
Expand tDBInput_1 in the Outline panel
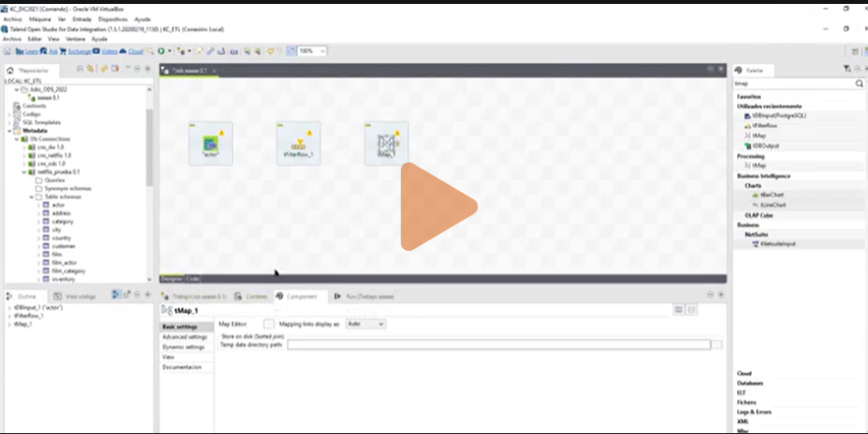(x=10, y=308)
